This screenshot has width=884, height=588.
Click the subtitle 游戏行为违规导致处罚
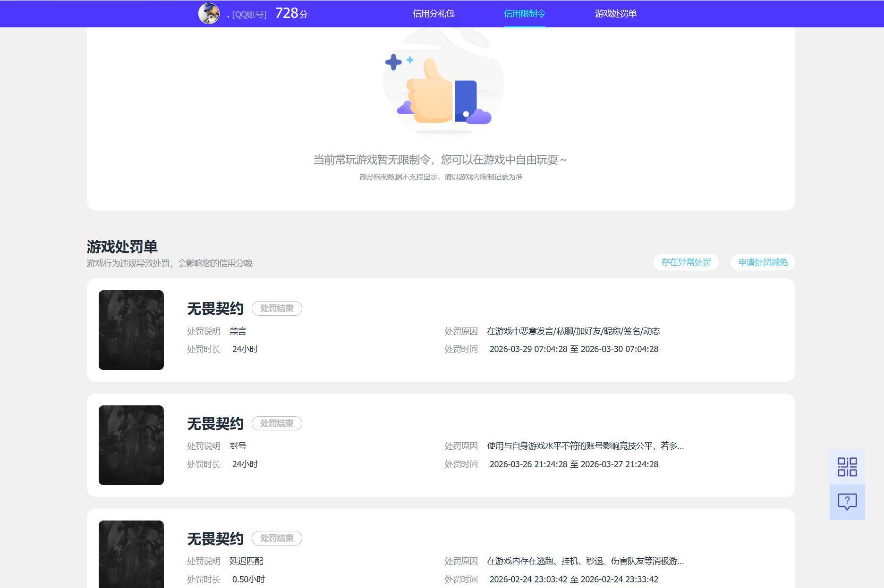[170, 263]
